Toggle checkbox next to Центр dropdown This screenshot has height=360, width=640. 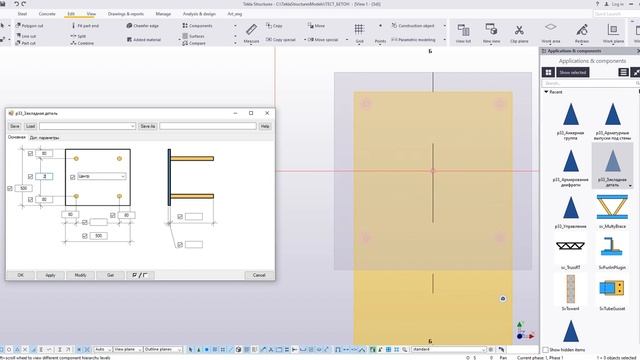click(x=72, y=177)
